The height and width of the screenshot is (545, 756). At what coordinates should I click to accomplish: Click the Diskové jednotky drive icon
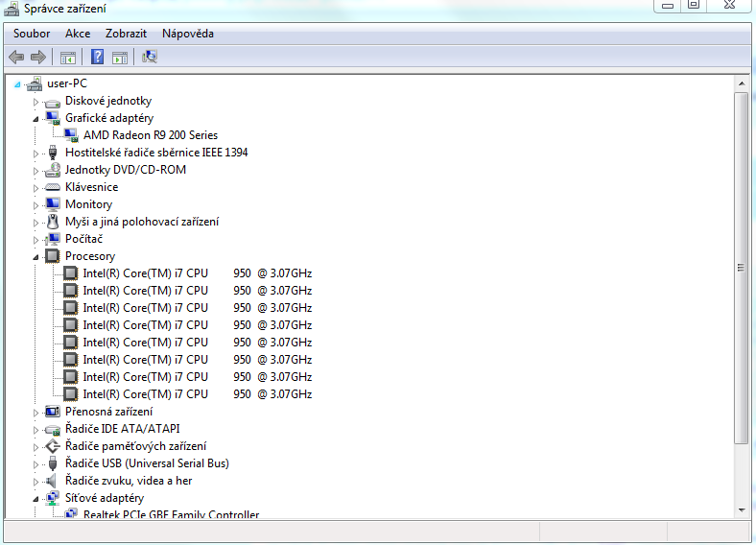pyautogui.click(x=53, y=102)
